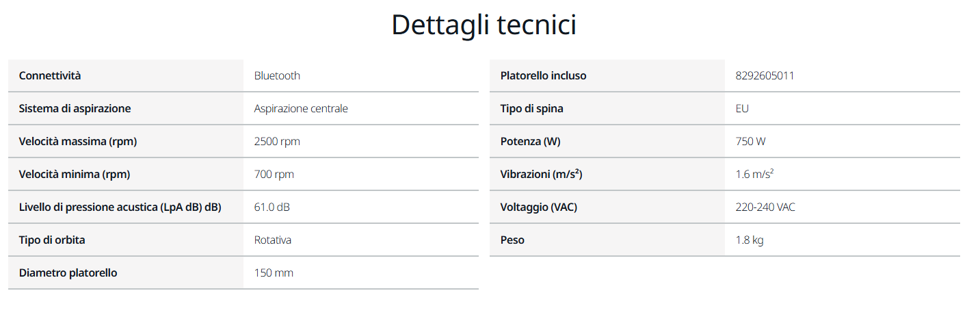Click the Bluetooth connectivity value
Viewport: 980px width, 317px height.
tap(277, 75)
